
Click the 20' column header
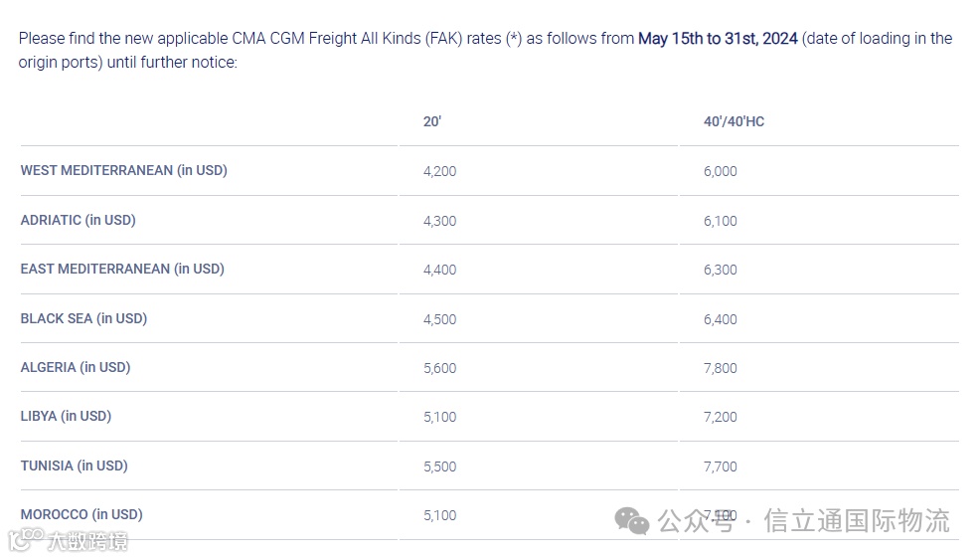click(x=432, y=121)
